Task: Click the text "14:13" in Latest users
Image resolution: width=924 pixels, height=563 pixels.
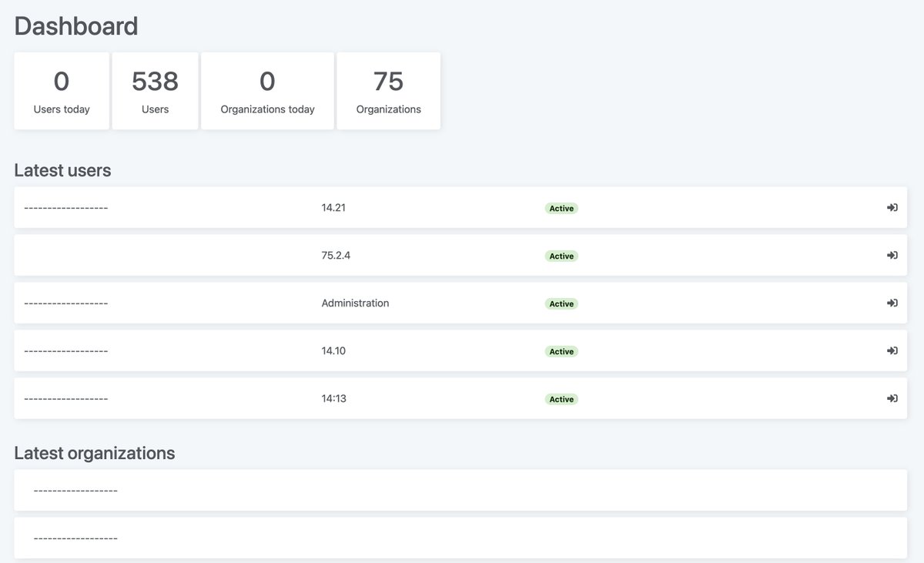Action: point(333,399)
